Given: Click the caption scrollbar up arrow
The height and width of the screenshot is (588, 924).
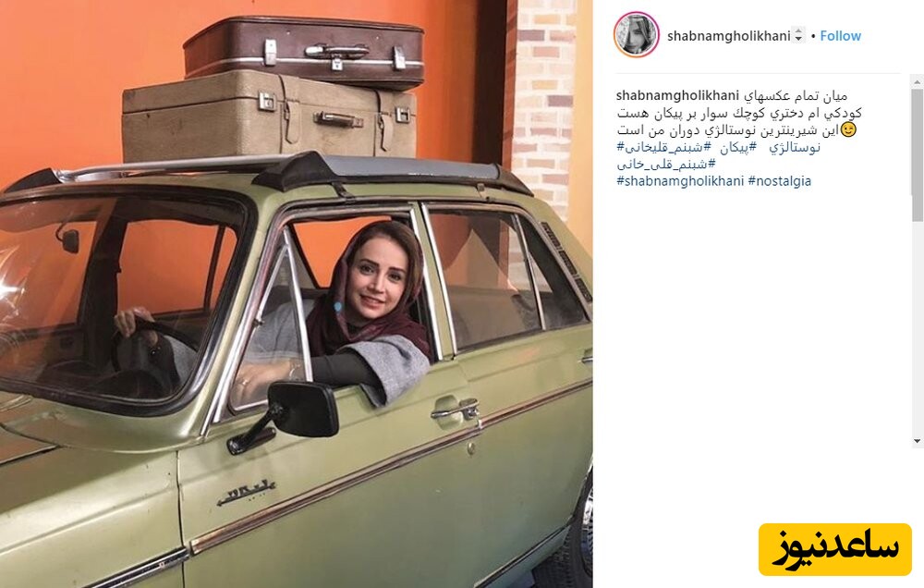Looking at the screenshot, I should point(917,80).
